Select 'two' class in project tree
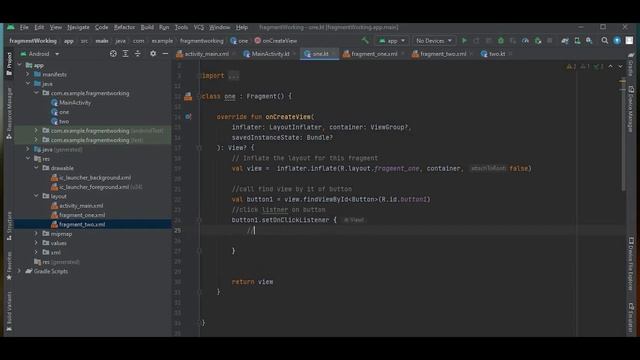The height and width of the screenshot is (360, 640). click(64, 121)
